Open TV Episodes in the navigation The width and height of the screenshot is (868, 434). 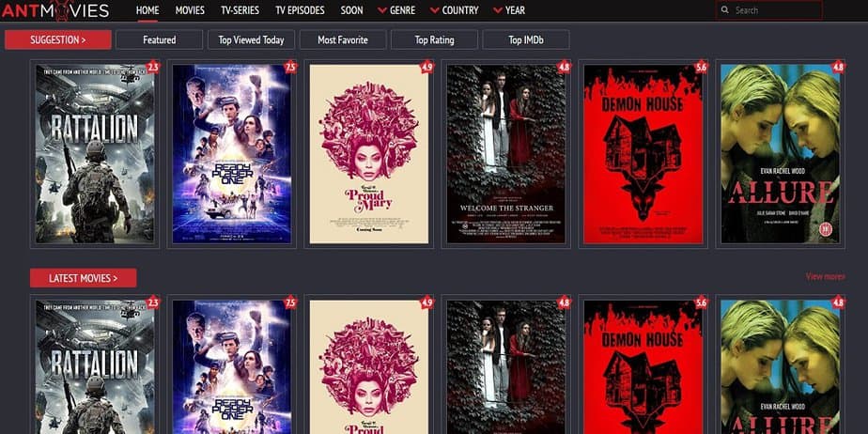300,10
